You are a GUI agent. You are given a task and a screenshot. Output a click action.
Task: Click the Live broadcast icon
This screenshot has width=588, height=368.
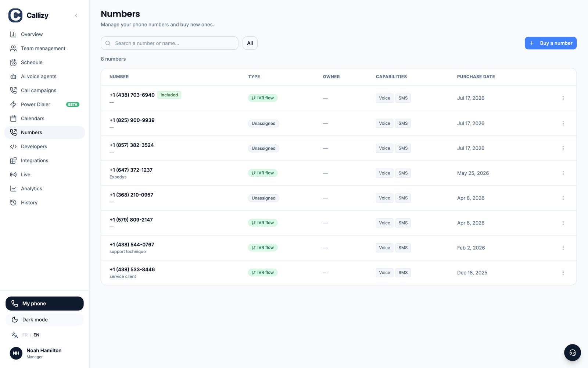pos(13,174)
